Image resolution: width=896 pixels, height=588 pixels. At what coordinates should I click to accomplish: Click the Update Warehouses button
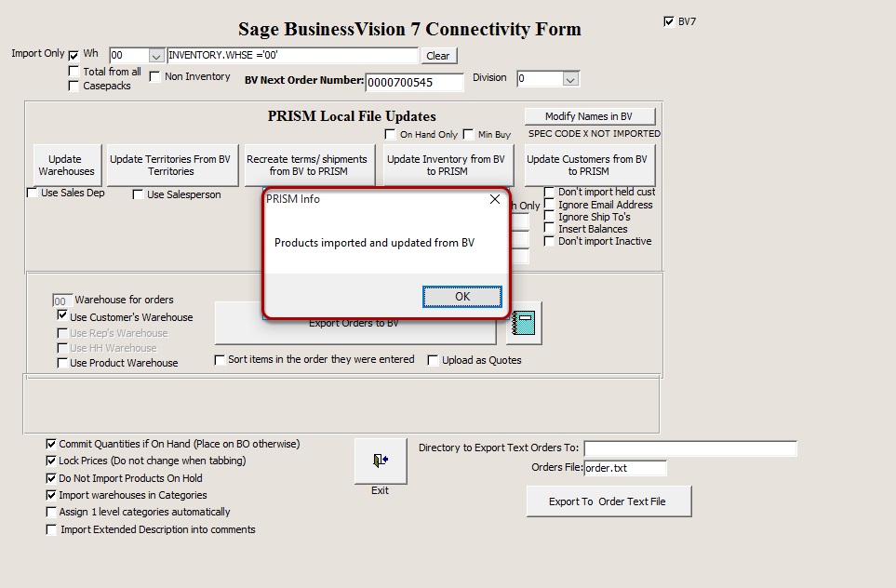tap(67, 166)
